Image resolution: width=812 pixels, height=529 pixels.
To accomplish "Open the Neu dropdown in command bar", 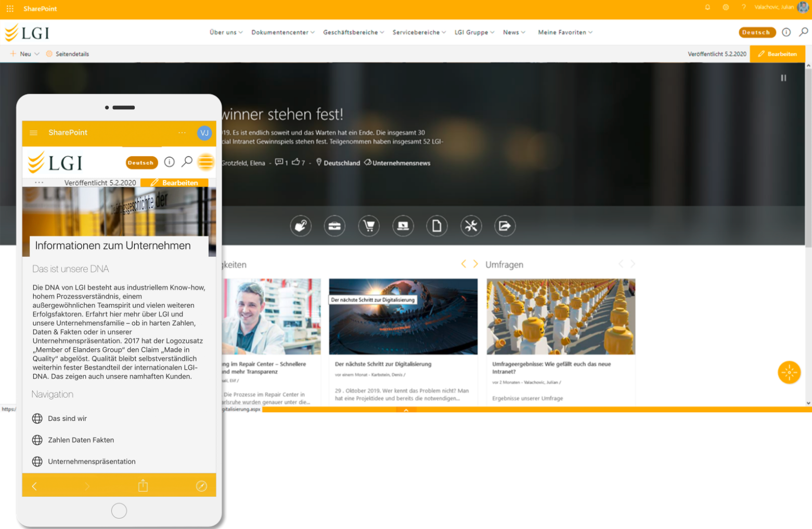I will tap(25, 54).
